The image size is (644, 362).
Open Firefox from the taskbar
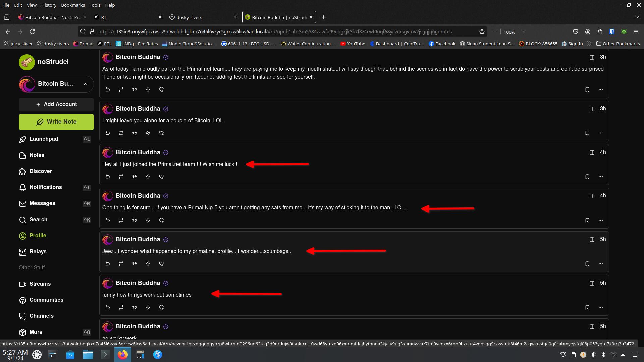tap(123, 355)
